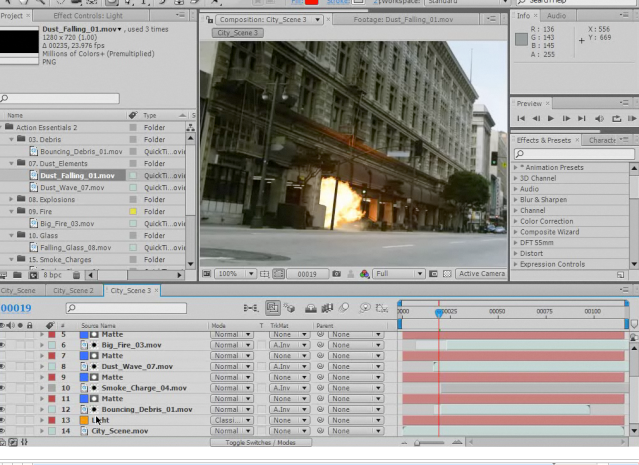Click the always preview this view icon
Image resolution: width=639 pixels, height=465 pixels.
coord(207,274)
